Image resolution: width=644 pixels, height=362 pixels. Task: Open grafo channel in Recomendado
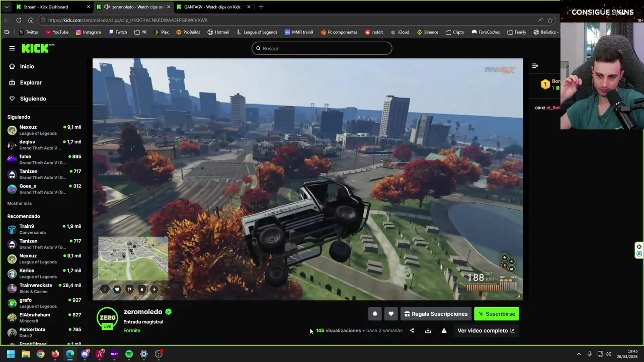44,303
